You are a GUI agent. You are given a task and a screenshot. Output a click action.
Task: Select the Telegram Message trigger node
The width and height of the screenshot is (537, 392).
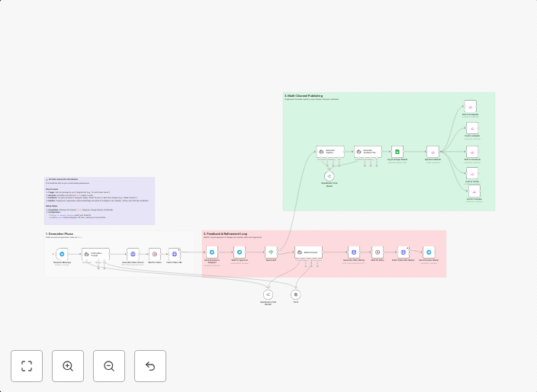63,253
